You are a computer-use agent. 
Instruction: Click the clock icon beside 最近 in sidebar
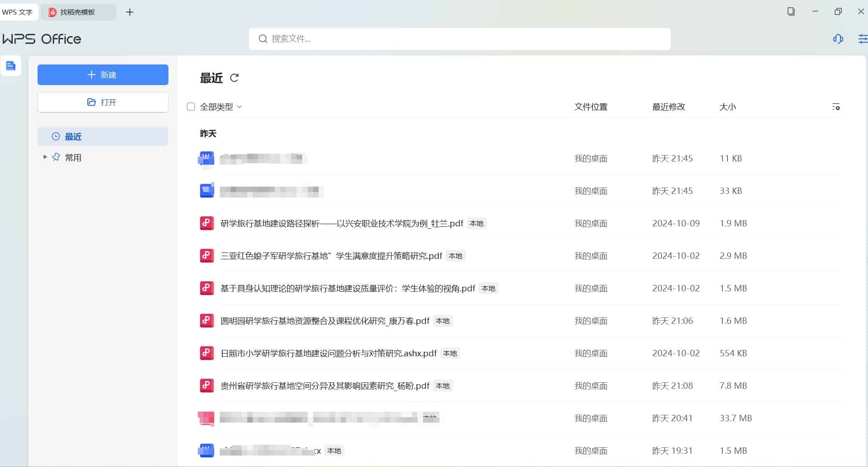click(55, 136)
